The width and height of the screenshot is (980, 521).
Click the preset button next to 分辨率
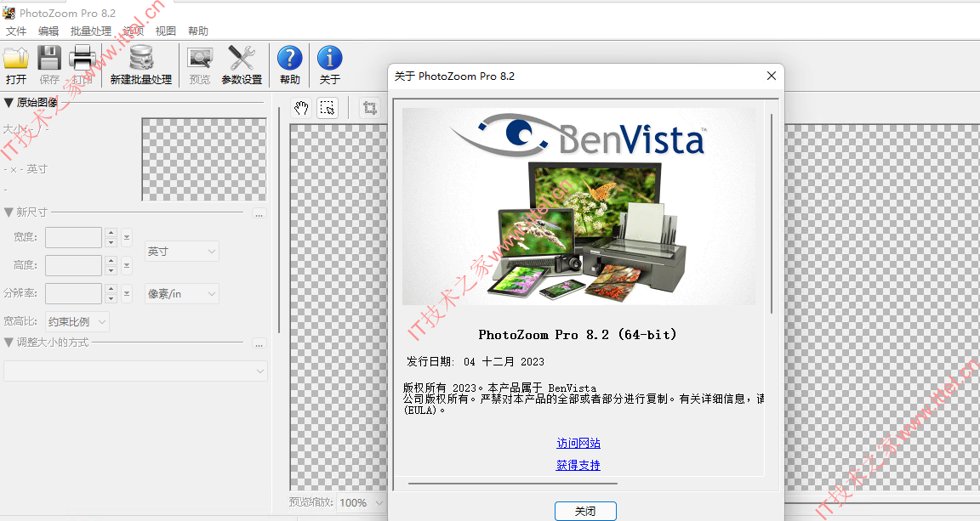(126, 293)
